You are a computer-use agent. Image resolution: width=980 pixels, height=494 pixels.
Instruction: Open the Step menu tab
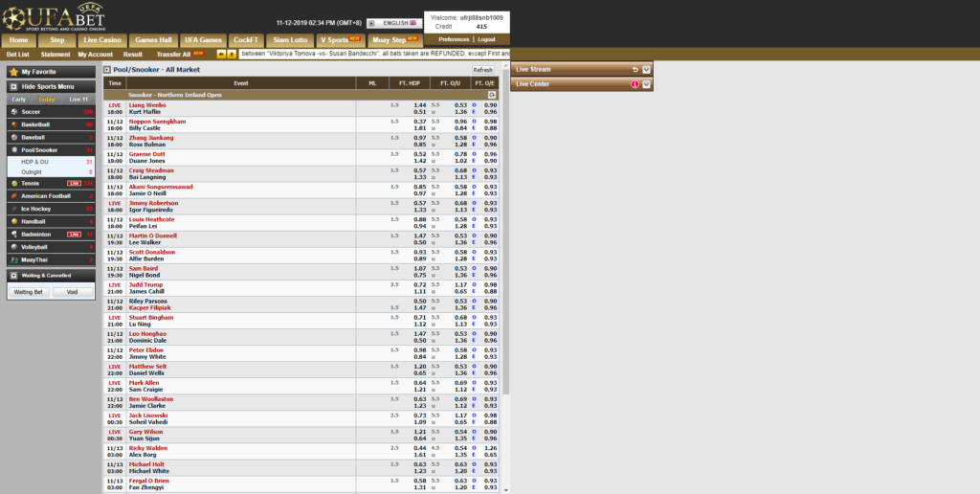pyautogui.click(x=56, y=40)
